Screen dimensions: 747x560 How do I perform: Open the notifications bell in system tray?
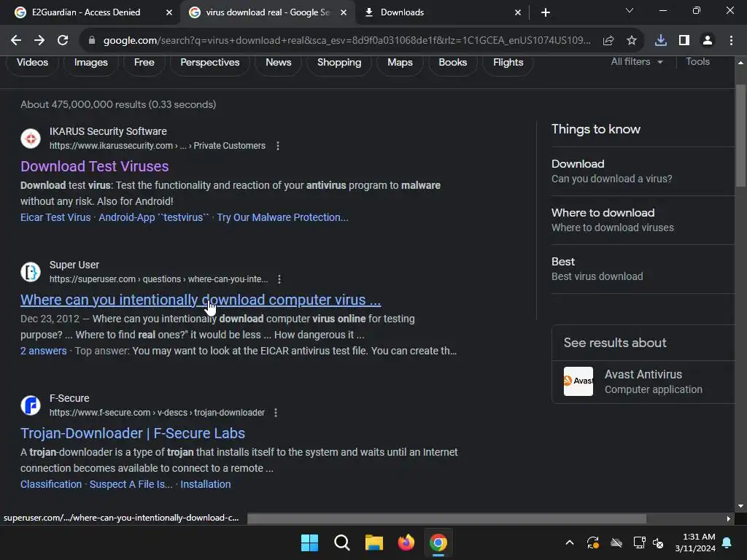click(727, 542)
